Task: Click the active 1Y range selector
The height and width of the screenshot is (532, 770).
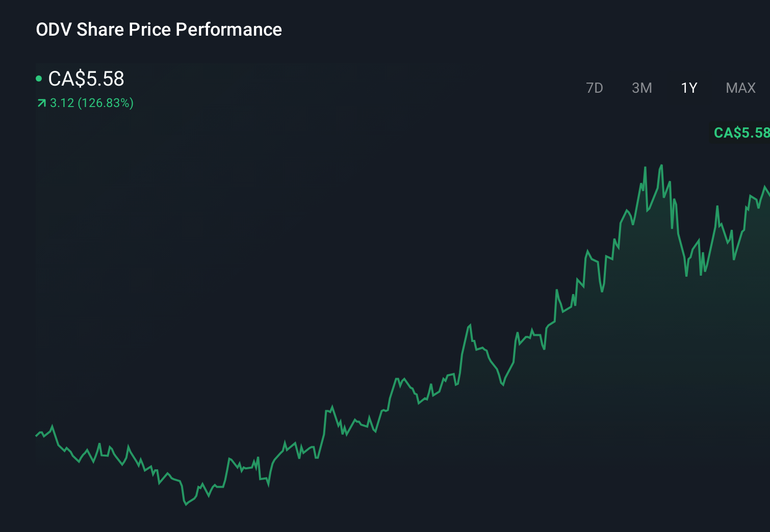Action: [x=688, y=88]
